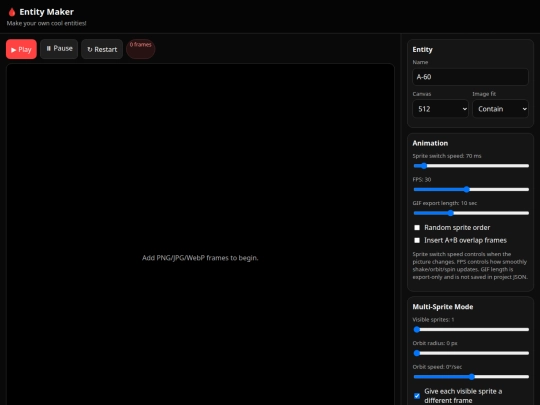Focus the entity Name field containing A-60
Viewport: 540px width, 405px height.
tap(470, 77)
